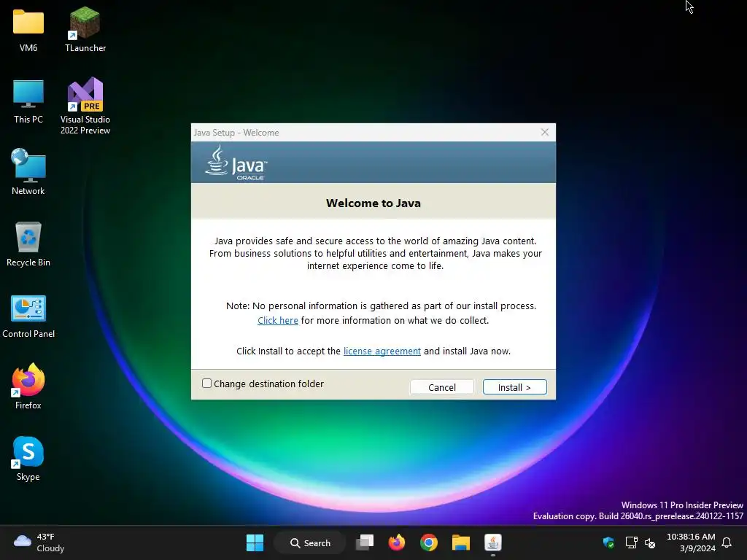
Task: Click the muted volume tray icon
Action: click(650, 542)
